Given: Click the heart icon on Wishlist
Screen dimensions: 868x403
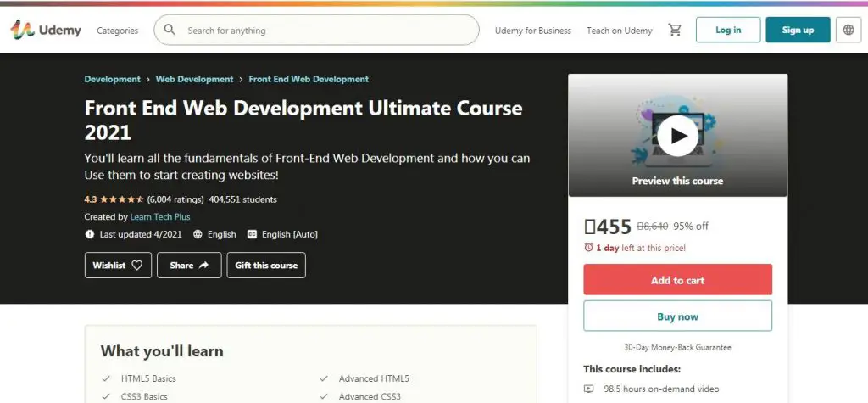Looking at the screenshot, I should (138, 266).
